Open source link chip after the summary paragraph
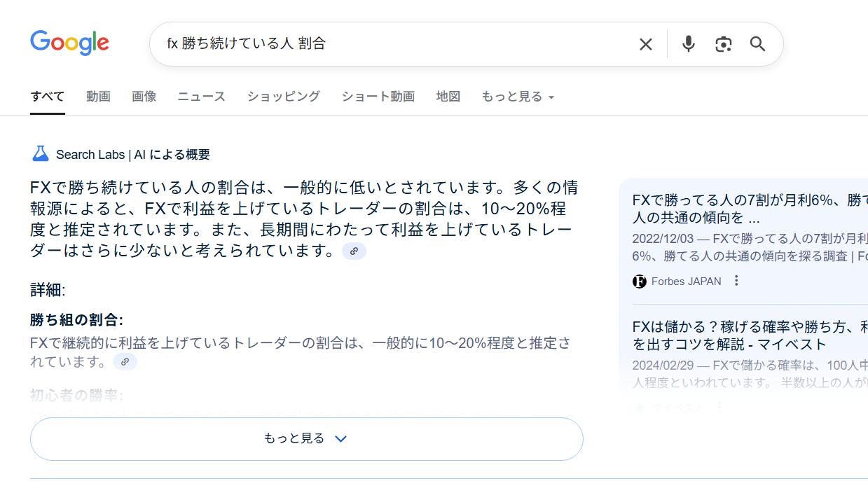Image resolution: width=868 pixels, height=493 pixels. coord(354,251)
